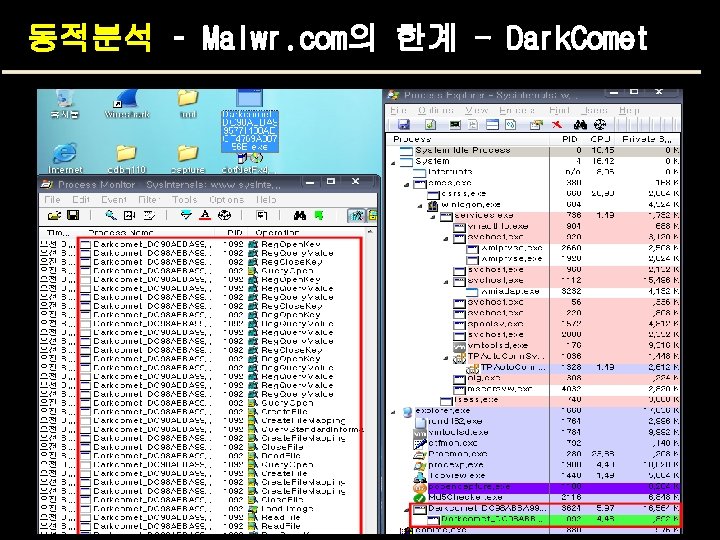Sort by the CPU column in Process Explorer
Image resolution: width=720 pixels, height=540 pixels.
[601, 139]
